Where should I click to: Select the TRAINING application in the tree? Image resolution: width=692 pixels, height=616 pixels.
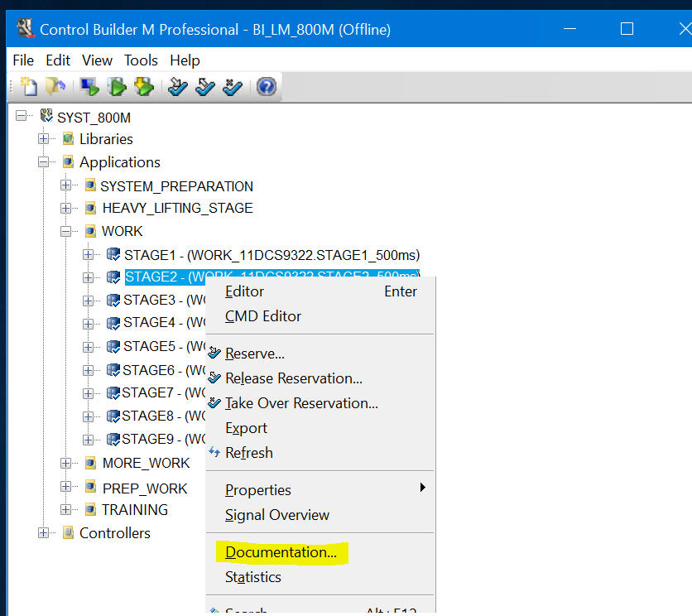tap(135, 509)
